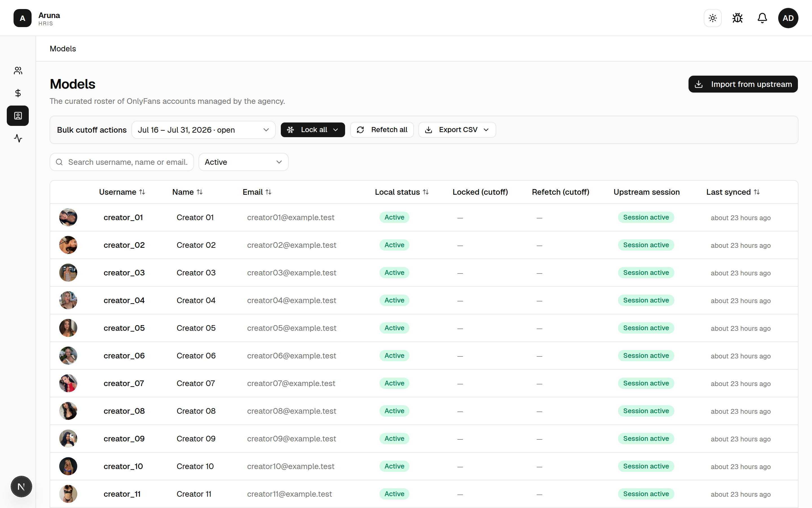The image size is (812, 508).
Task: Sort by Local status column arrows
Action: point(426,192)
